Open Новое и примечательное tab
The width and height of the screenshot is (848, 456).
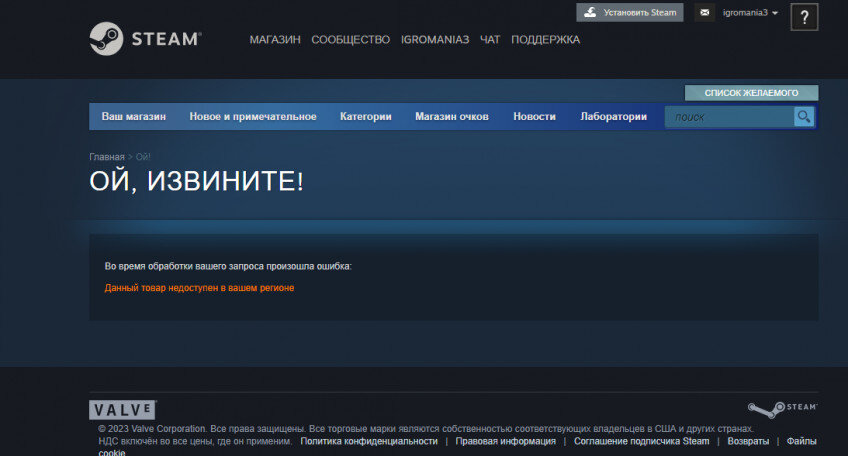253,116
